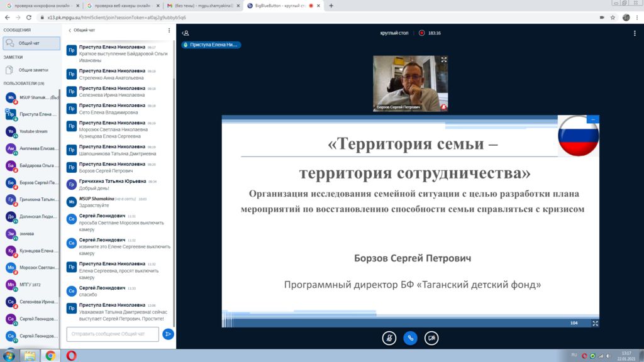Open the chat options three-dot menu
The height and width of the screenshot is (362, 644).
[169, 30]
